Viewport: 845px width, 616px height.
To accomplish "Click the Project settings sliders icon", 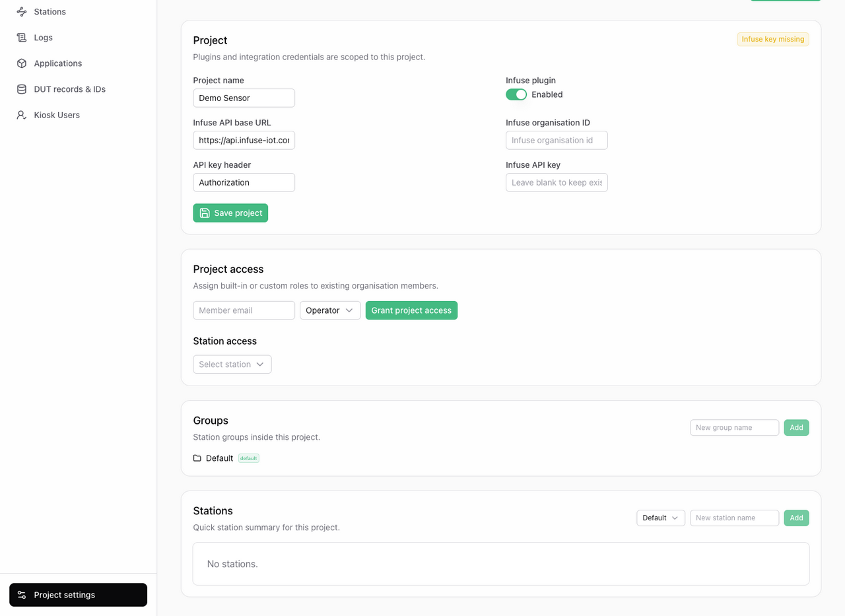I will 22,595.
